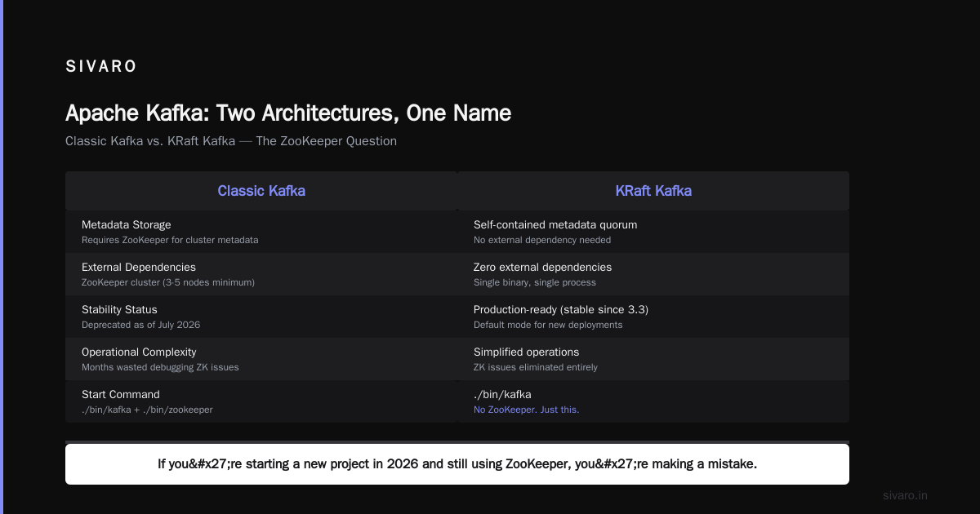Click the './bin/kafka' command in KRaft column
Viewport: 980px width, 514px height.
502,394
